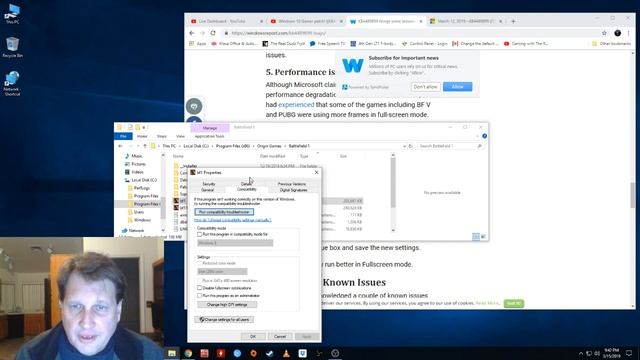Open the Chrome profile avatar
640x360 pixels.
tap(618, 33)
